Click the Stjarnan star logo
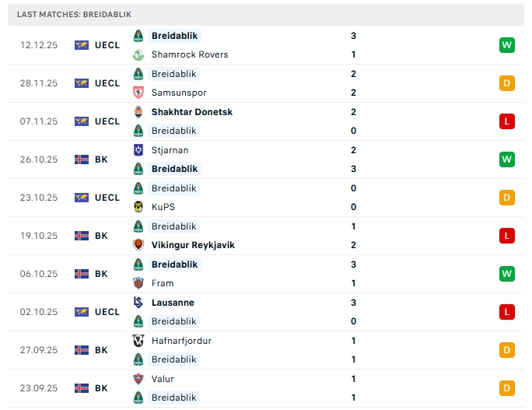Image resolution: width=532 pixels, height=410 pixels. point(138,150)
